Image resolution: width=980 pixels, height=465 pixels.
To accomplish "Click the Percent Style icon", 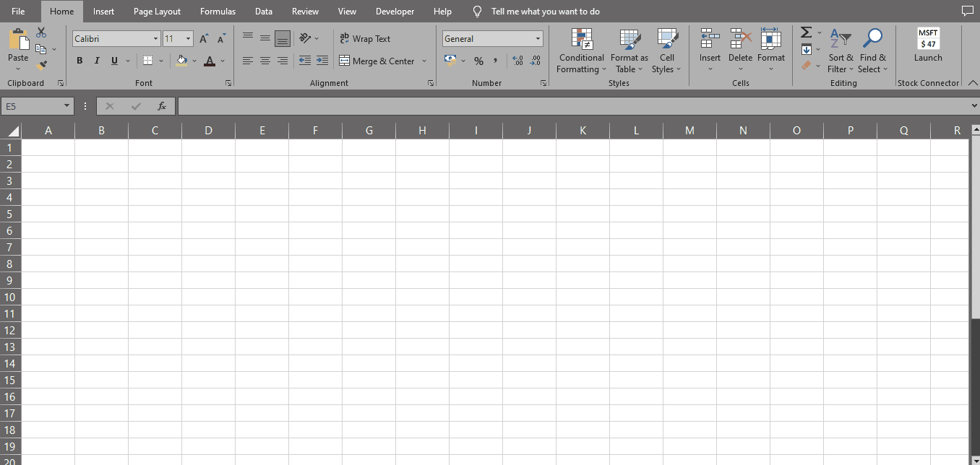I will pyautogui.click(x=478, y=61).
